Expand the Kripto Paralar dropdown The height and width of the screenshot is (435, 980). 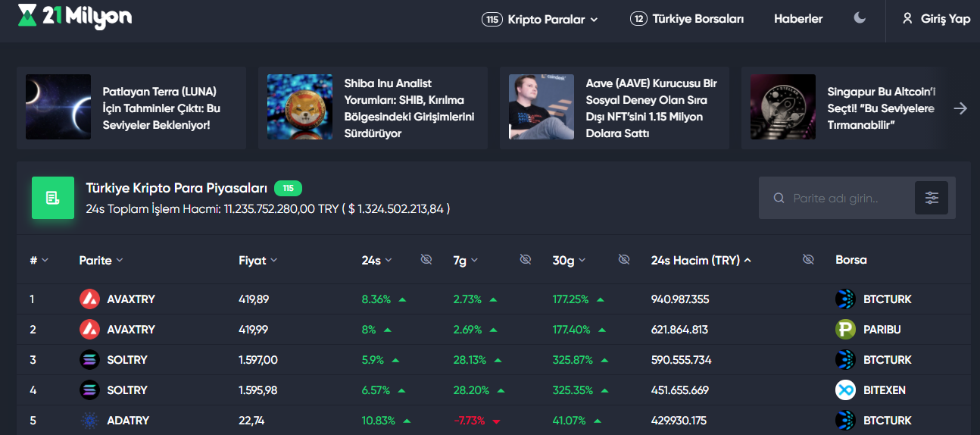click(x=540, y=20)
